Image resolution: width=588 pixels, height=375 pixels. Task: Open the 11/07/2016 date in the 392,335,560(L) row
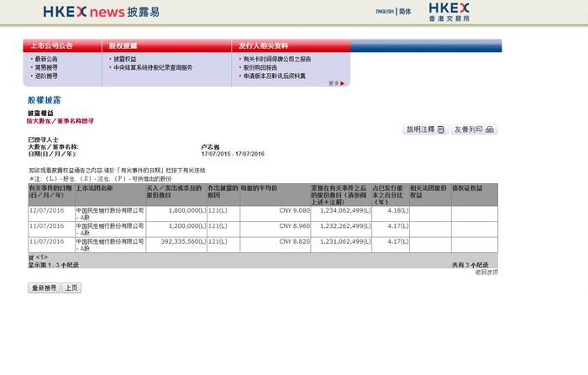(47, 242)
